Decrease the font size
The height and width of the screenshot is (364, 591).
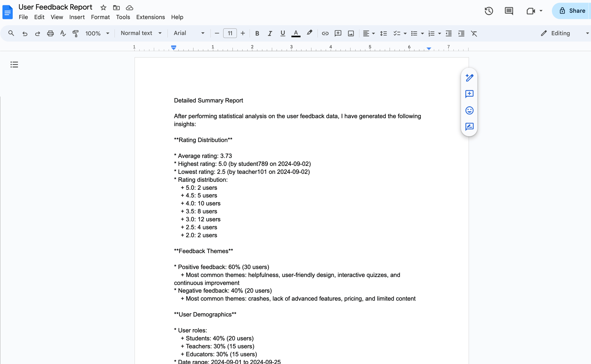click(x=217, y=33)
